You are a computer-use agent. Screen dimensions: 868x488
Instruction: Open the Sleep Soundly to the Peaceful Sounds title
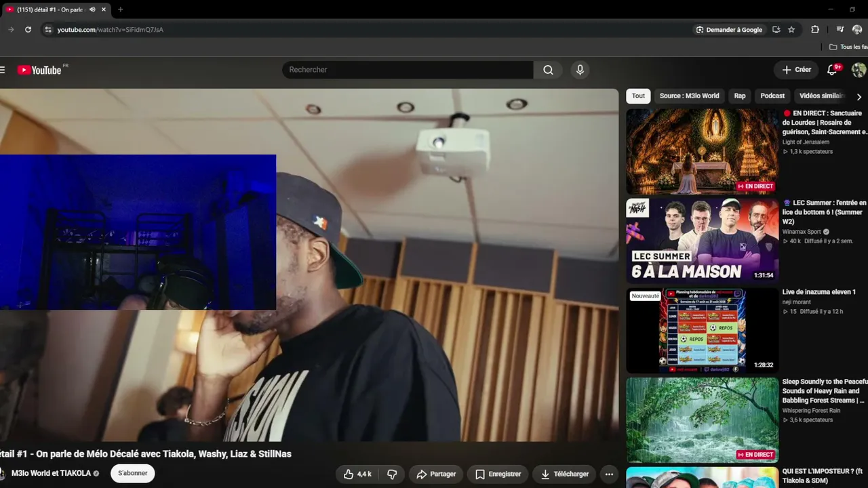pyautogui.click(x=825, y=391)
